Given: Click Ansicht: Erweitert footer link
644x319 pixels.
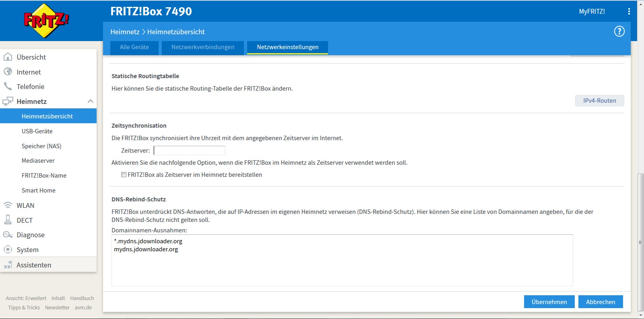Looking at the screenshot, I should pyautogui.click(x=26, y=298).
